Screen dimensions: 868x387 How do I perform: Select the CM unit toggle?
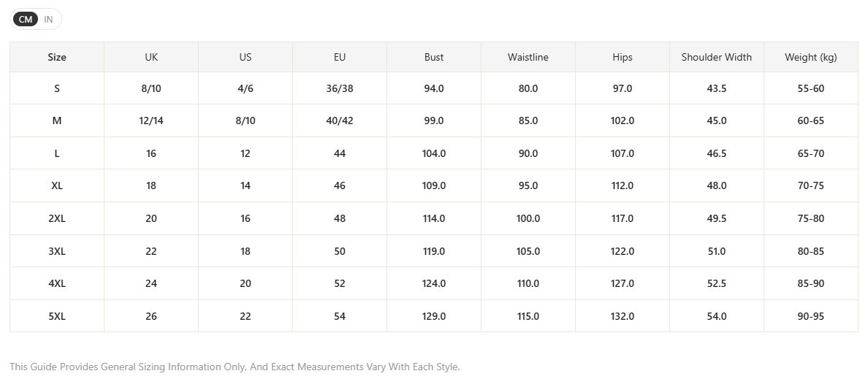[26, 19]
